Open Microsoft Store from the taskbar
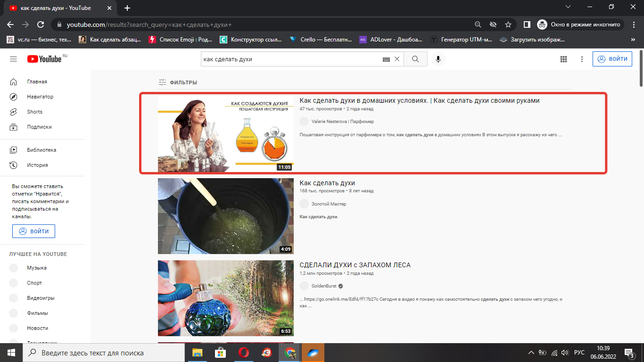Screen dimensions: 644x362 [x=220, y=353]
